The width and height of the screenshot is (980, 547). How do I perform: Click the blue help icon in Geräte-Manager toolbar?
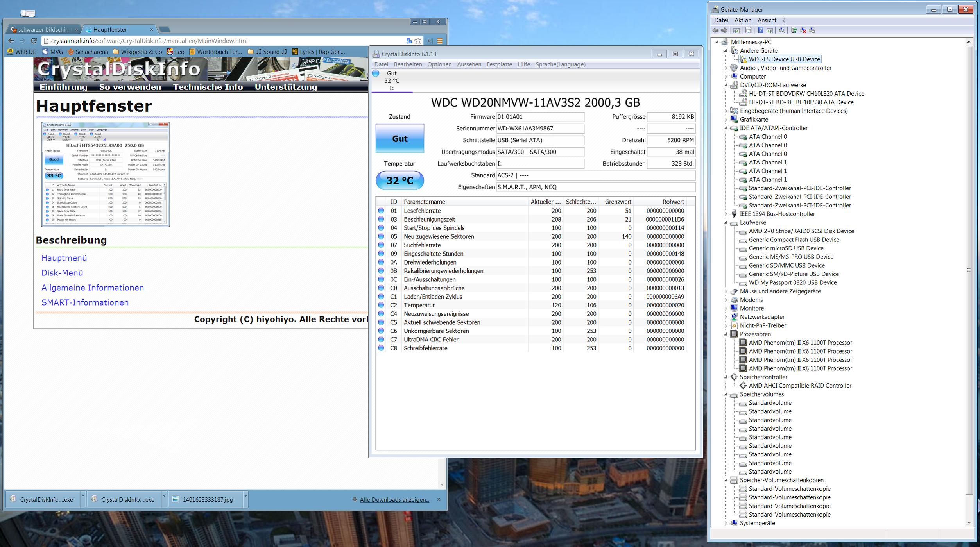(760, 30)
